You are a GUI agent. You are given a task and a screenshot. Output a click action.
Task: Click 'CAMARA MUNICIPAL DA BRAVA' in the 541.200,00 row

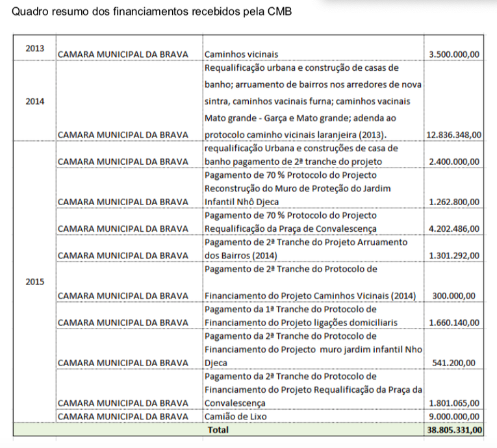(123, 363)
